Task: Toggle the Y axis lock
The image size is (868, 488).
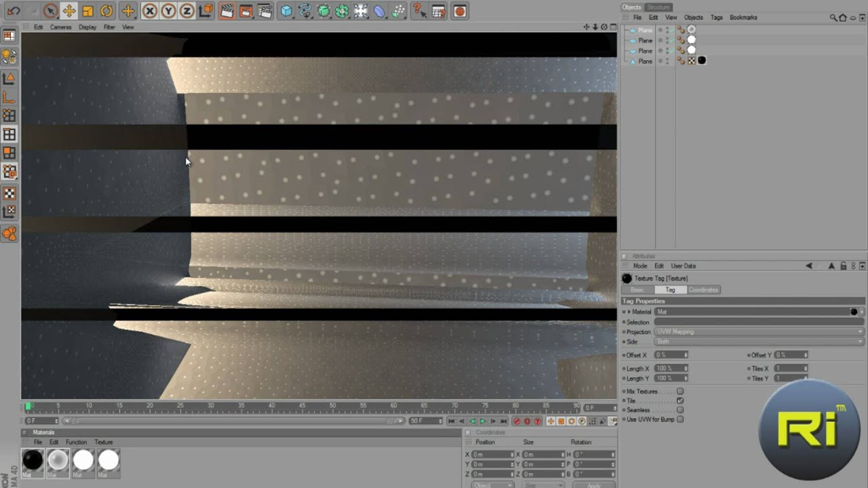Action: [168, 11]
